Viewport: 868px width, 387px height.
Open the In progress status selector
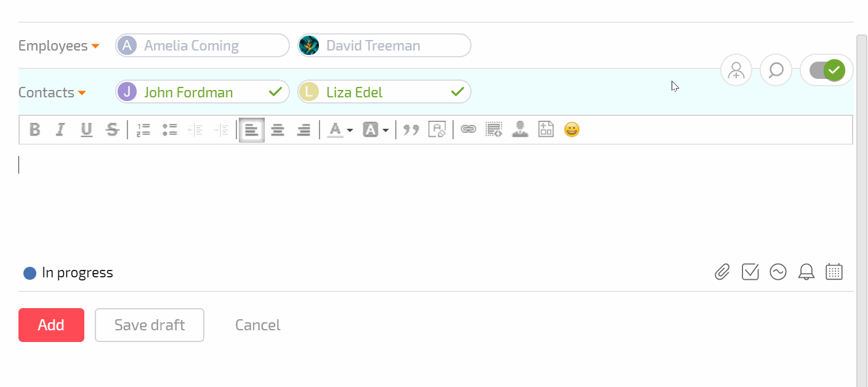click(x=68, y=272)
